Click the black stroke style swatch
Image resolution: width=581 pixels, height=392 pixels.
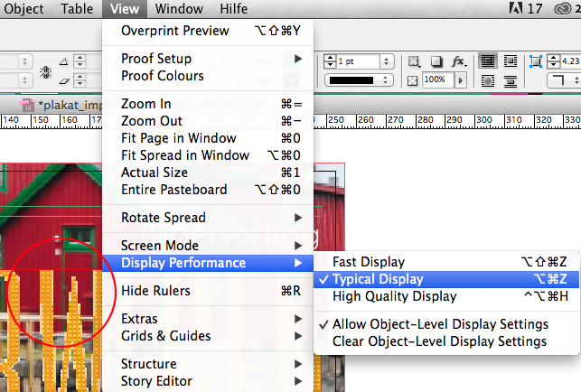359,80
